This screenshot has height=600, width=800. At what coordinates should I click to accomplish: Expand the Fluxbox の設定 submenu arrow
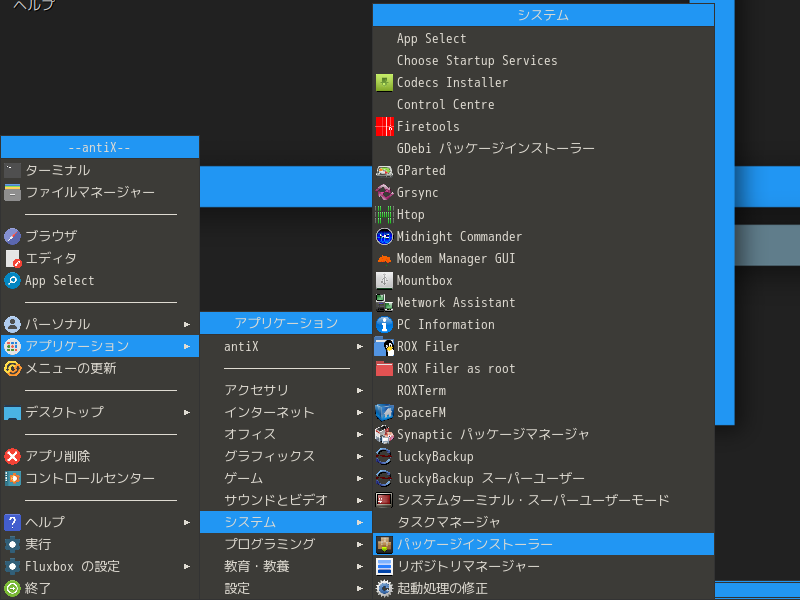pyautogui.click(x=187, y=566)
